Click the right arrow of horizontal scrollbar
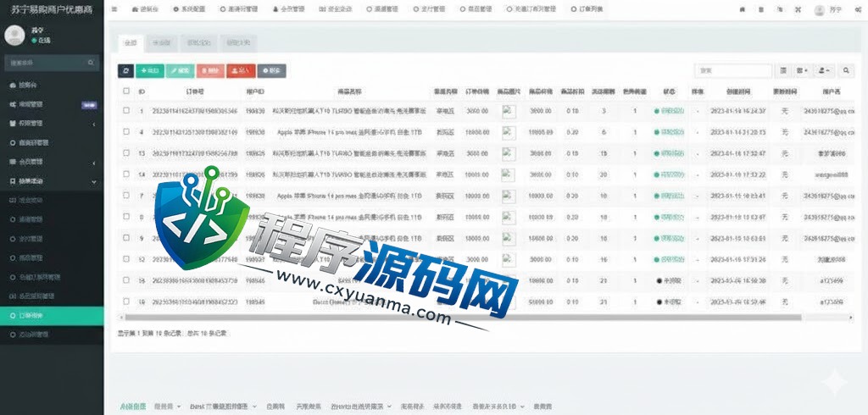The width and height of the screenshot is (868, 415). tap(851, 318)
